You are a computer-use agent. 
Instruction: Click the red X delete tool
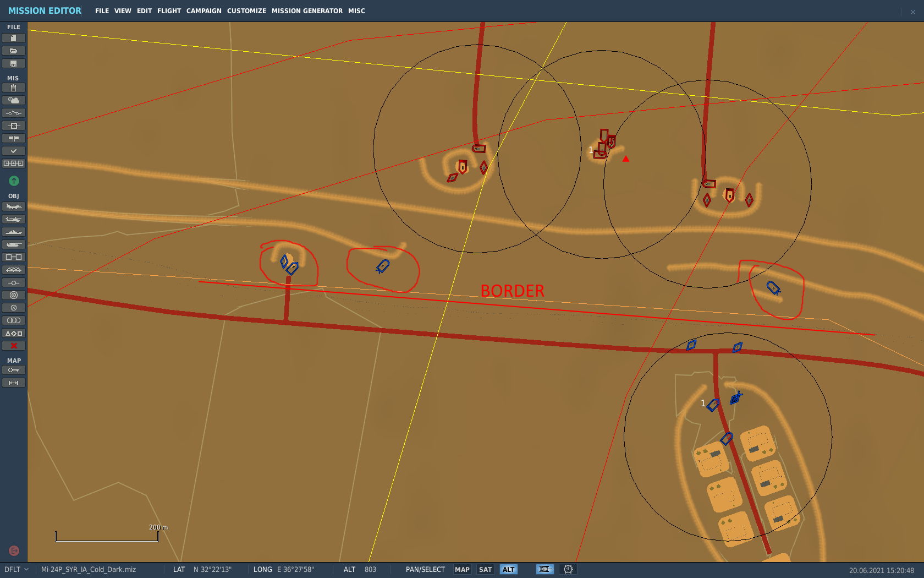point(14,346)
